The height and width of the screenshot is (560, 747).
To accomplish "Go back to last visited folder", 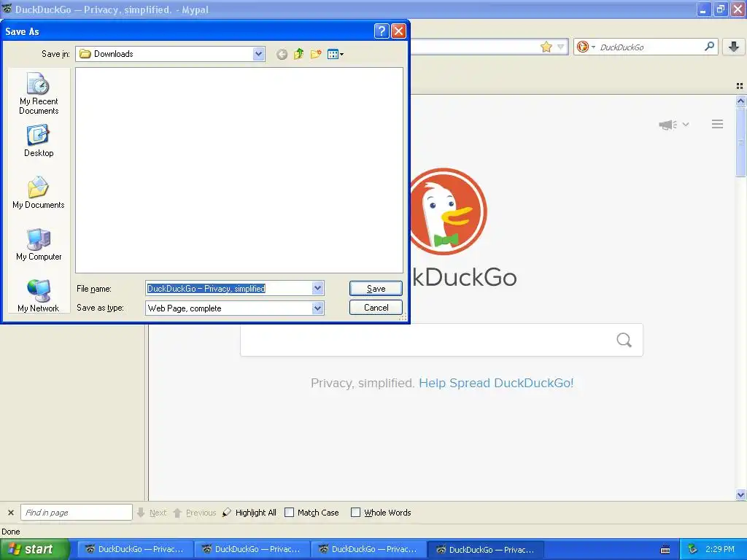I will (282, 54).
